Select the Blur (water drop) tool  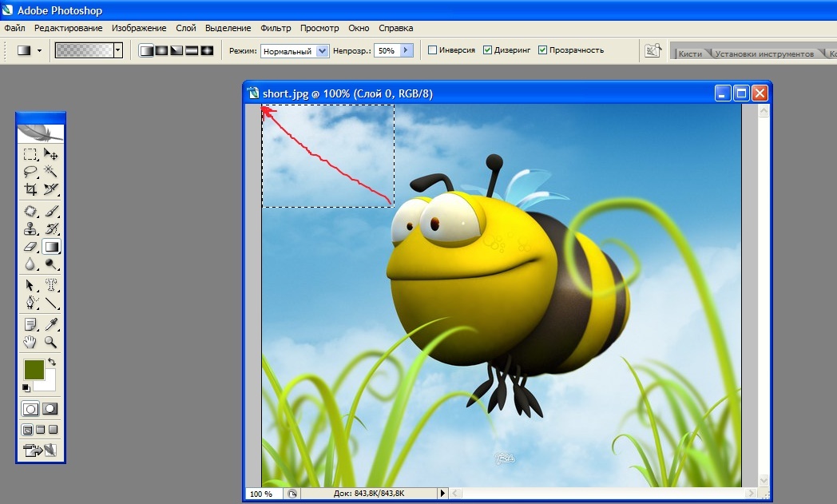pos(30,264)
